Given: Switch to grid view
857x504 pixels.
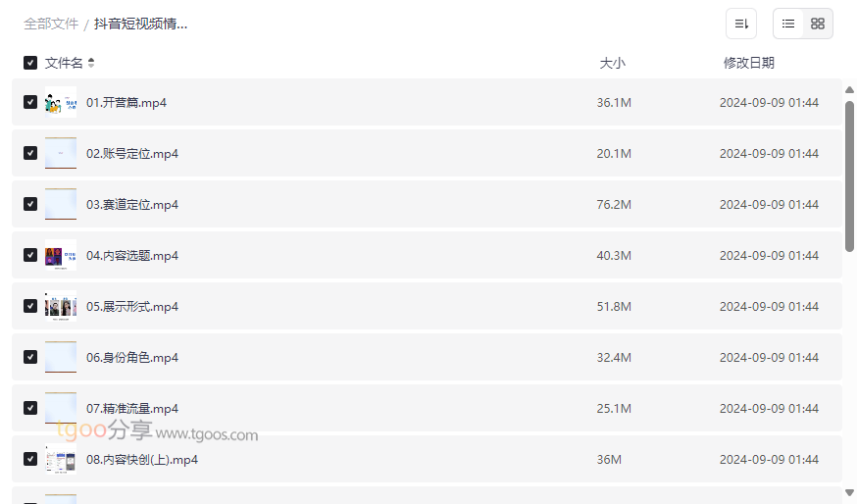Looking at the screenshot, I should pos(818,24).
